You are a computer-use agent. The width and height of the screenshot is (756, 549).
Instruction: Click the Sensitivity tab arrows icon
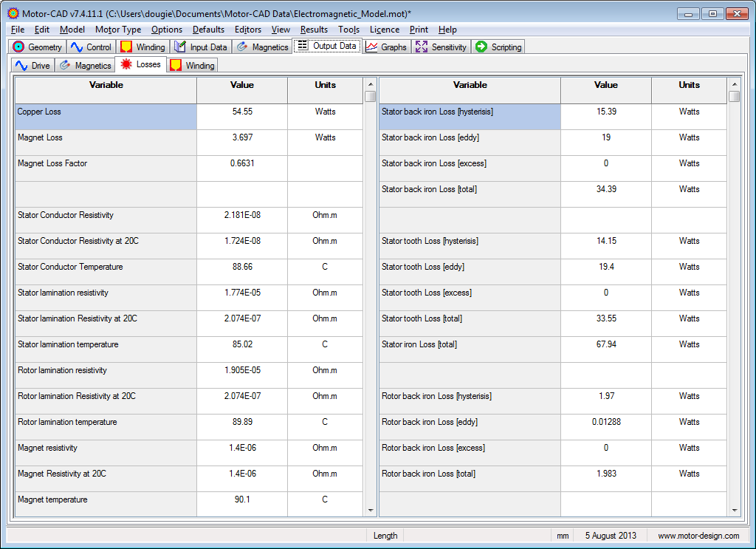pyautogui.click(x=422, y=47)
